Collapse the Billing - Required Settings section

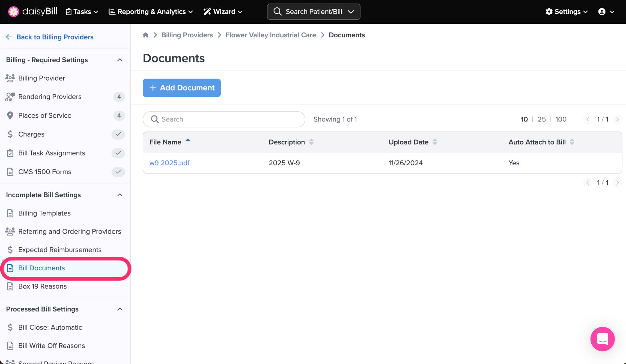(x=120, y=60)
